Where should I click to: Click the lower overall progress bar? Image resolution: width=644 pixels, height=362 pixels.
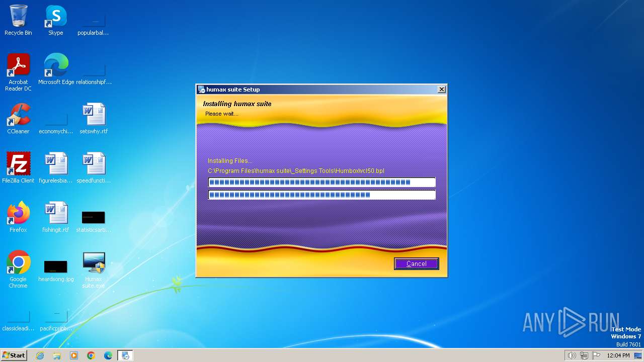pos(322,195)
